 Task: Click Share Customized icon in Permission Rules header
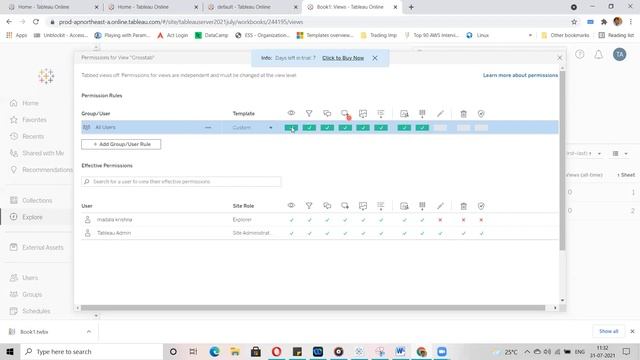404,113
